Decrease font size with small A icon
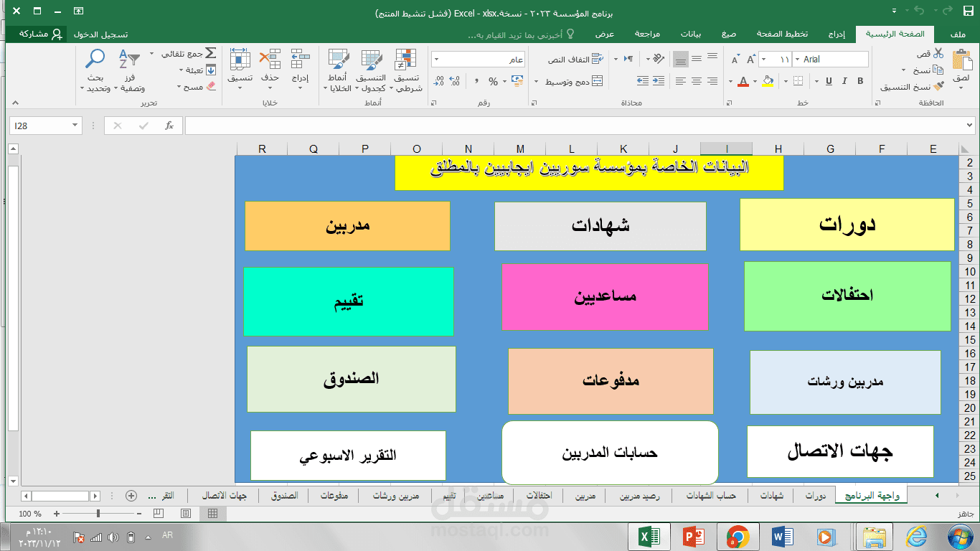 pyautogui.click(x=735, y=60)
